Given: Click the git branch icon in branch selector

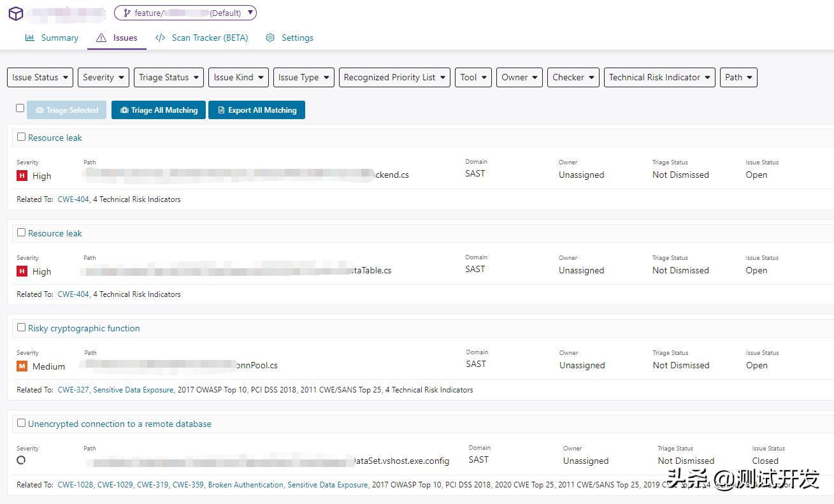Looking at the screenshot, I should (126, 13).
